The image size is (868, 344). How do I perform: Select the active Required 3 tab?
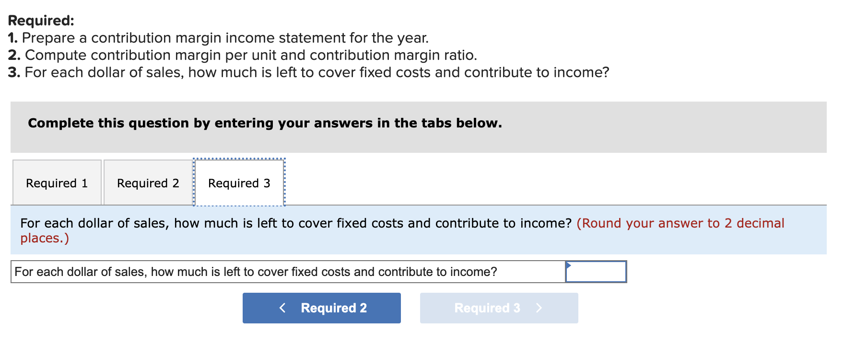(239, 183)
